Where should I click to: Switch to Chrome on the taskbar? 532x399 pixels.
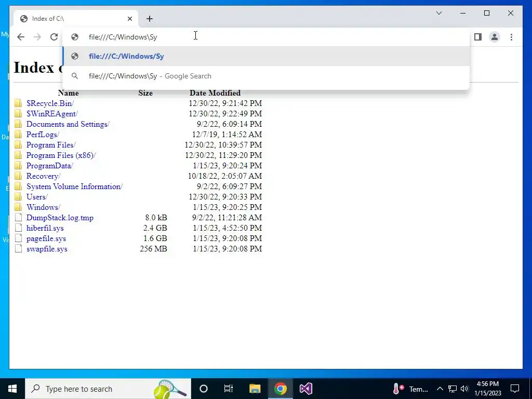pyautogui.click(x=280, y=389)
